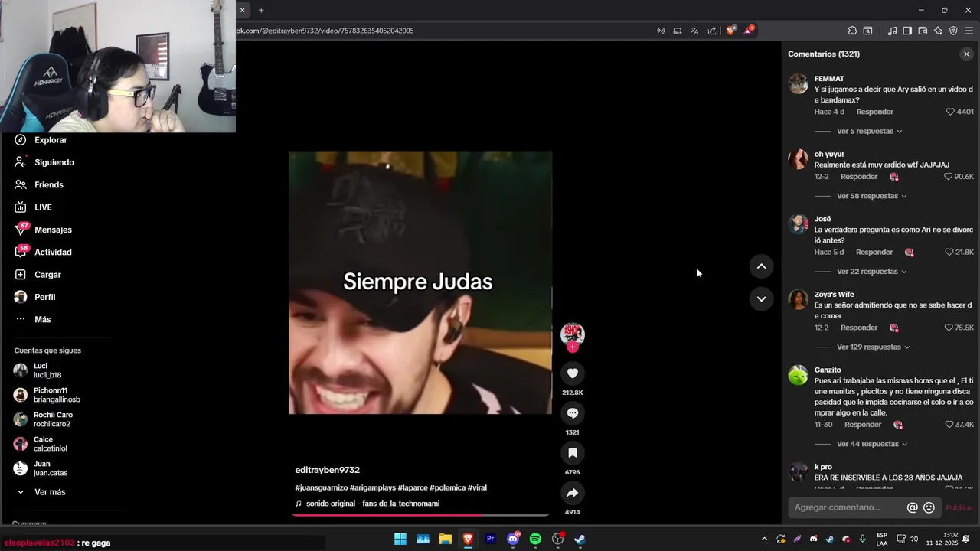Screen dimensions: 980x551
Task: Reply to FEMMAT's comment via Responder
Action: [874, 112]
